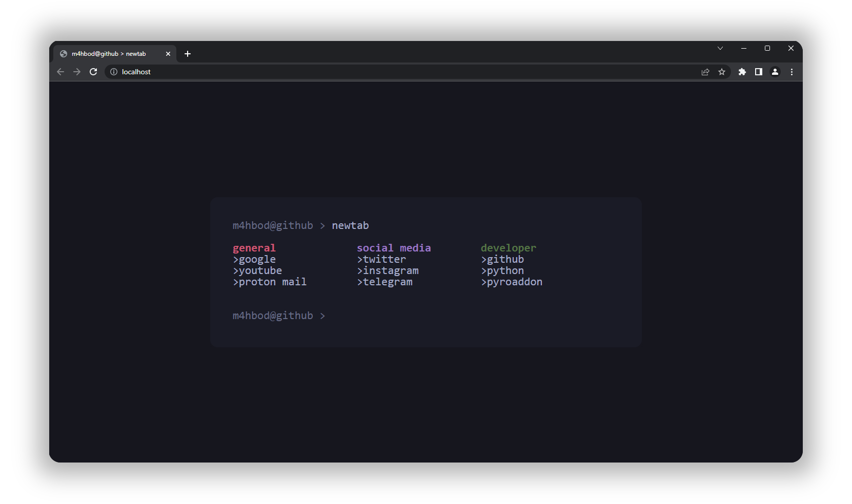This screenshot has height=504, width=852.
Task: Reload the localhost page
Action: [93, 72]
